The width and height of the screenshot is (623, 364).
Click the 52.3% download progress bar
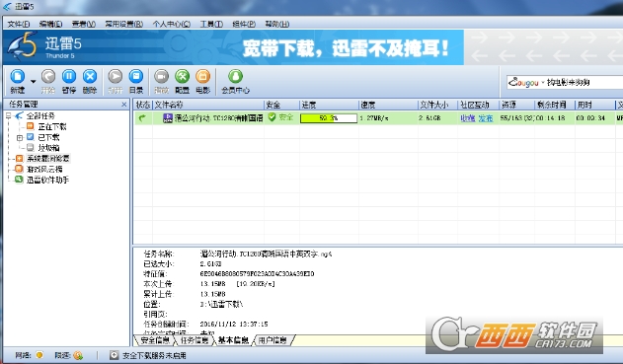(x=329, y=118)
